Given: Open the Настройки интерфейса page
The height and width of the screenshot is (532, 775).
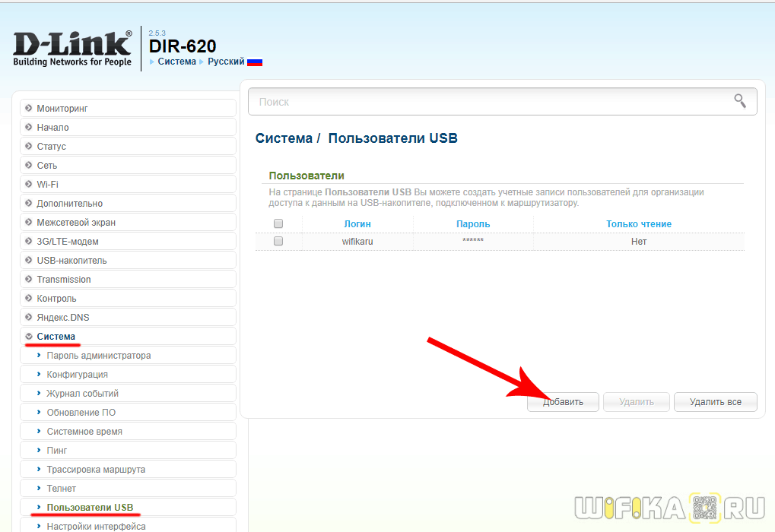Looking at the screenshot, I should 128,526.
